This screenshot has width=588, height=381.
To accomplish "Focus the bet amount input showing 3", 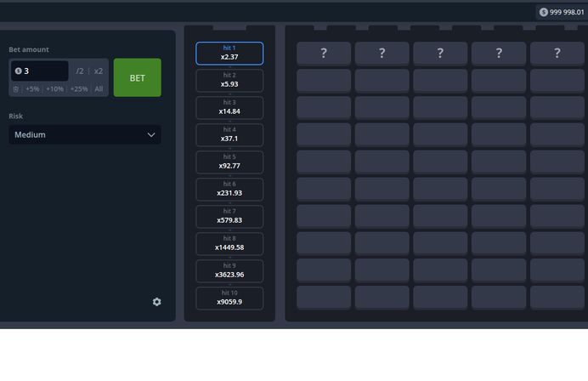I will [x=39, y=71].
